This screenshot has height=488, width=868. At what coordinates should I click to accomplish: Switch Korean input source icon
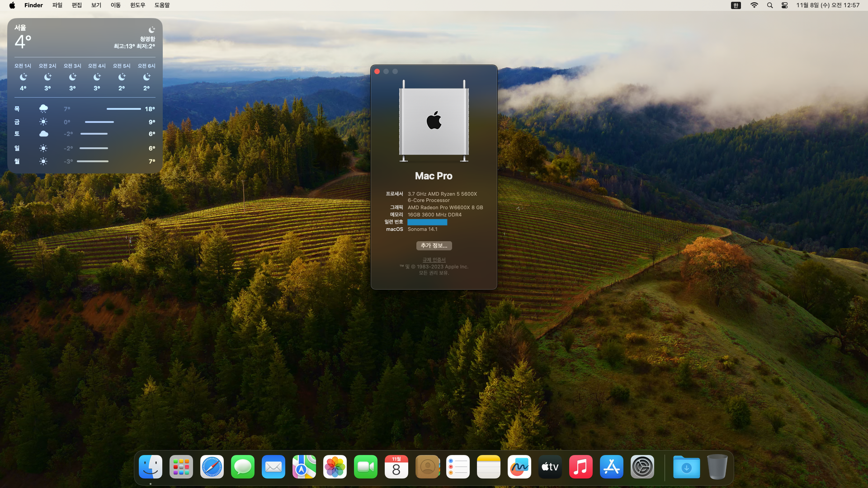click(736, 5)
